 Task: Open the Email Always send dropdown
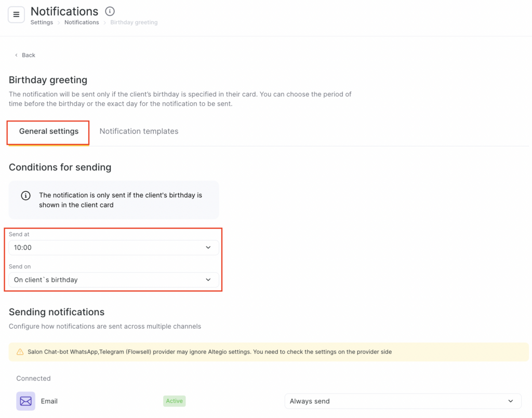tap(395, 401)
